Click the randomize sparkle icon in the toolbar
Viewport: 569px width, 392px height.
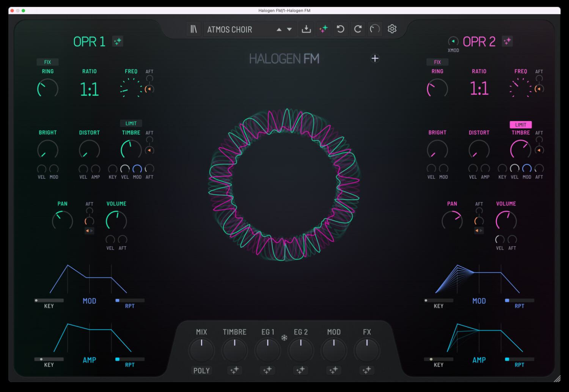pyautogui.click(x=323, y=29)
